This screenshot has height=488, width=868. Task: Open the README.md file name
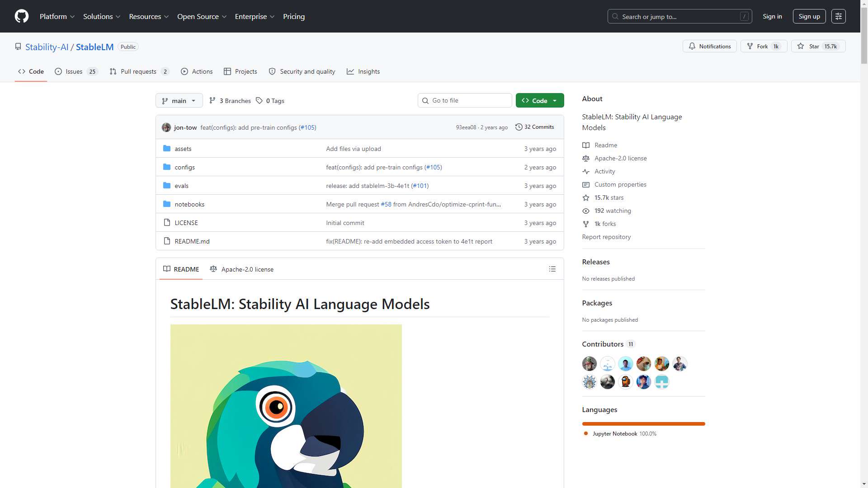click(192, 241)
